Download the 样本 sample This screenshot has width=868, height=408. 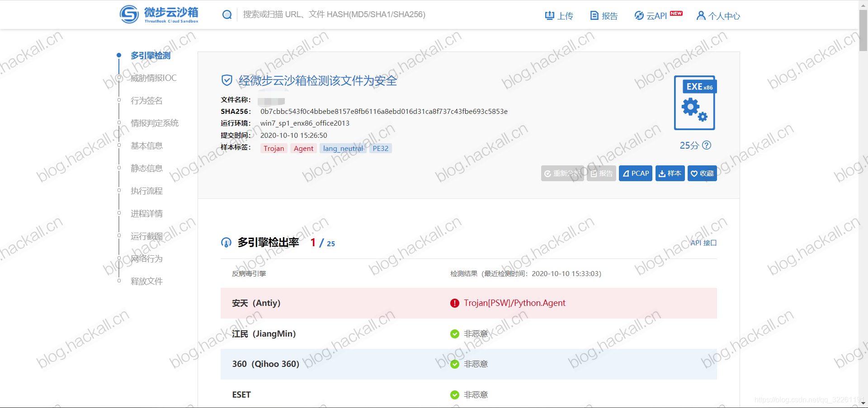(x=670, y=174)
